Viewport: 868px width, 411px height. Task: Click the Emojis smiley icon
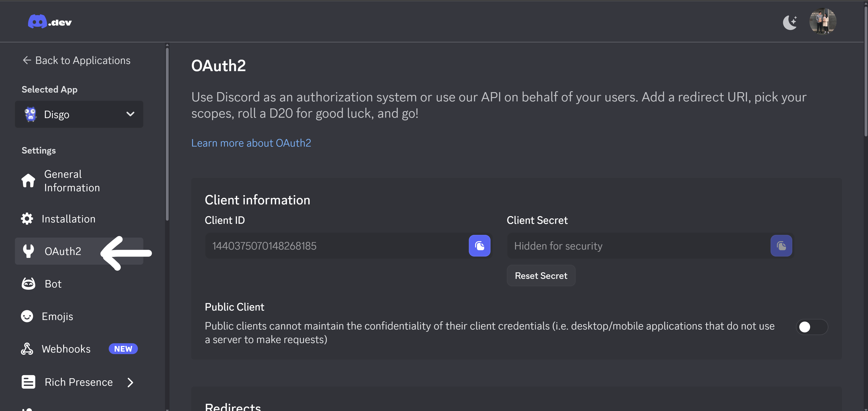click(27, 316)
